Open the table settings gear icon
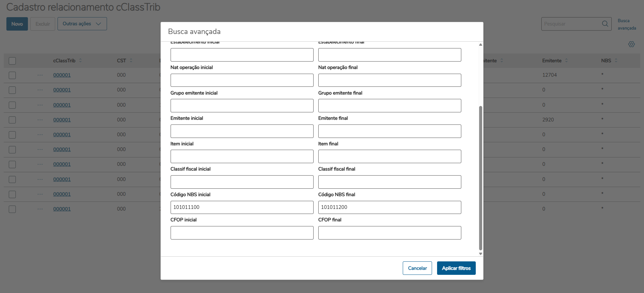 (x=632, y=44)
